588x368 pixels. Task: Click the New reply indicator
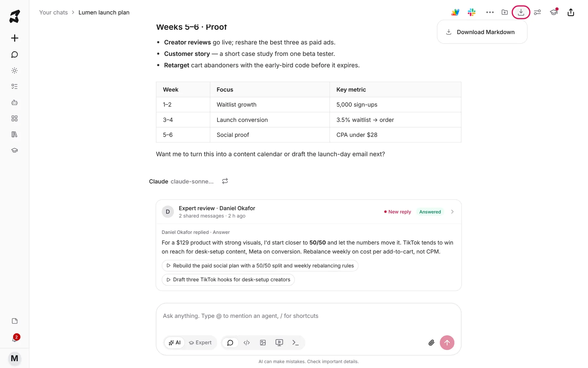pyautogui.click(x=398, y=212)
